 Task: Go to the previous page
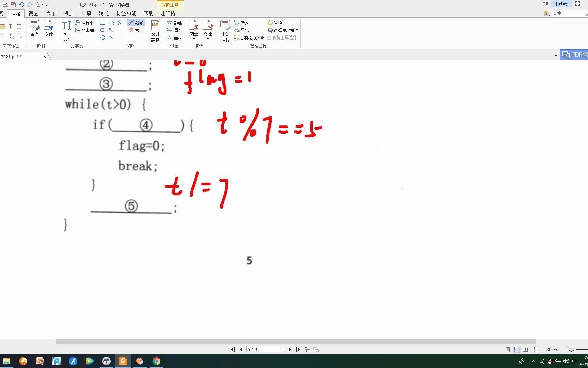tap(241, 349)
